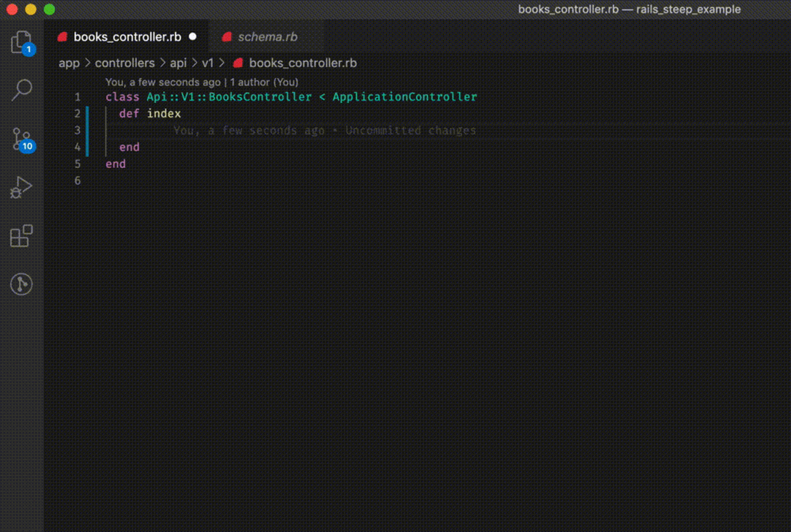Expand the api segment in the breadcrumbs
The height and width of the screenshot is (532, 791).
point(178,63)
